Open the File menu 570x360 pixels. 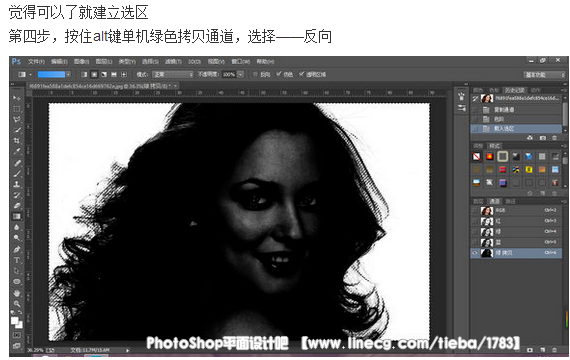pyautogui.click(x=36, y=61)
